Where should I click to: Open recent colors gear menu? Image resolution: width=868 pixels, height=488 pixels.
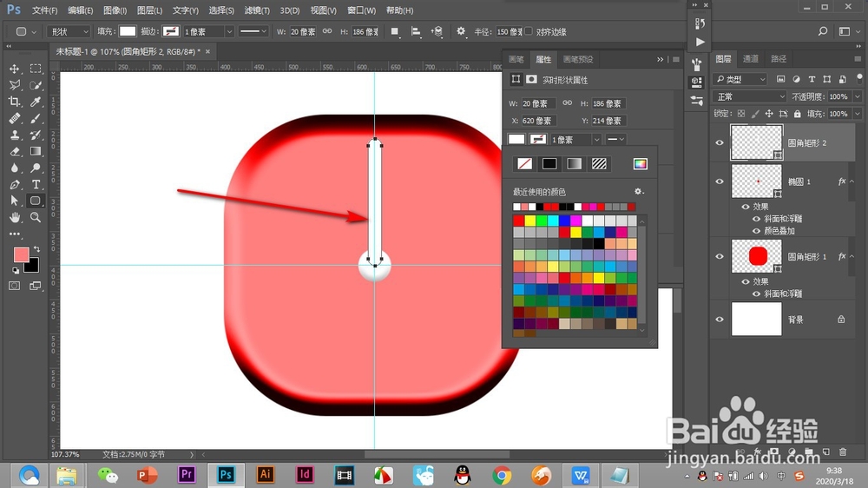638,192
